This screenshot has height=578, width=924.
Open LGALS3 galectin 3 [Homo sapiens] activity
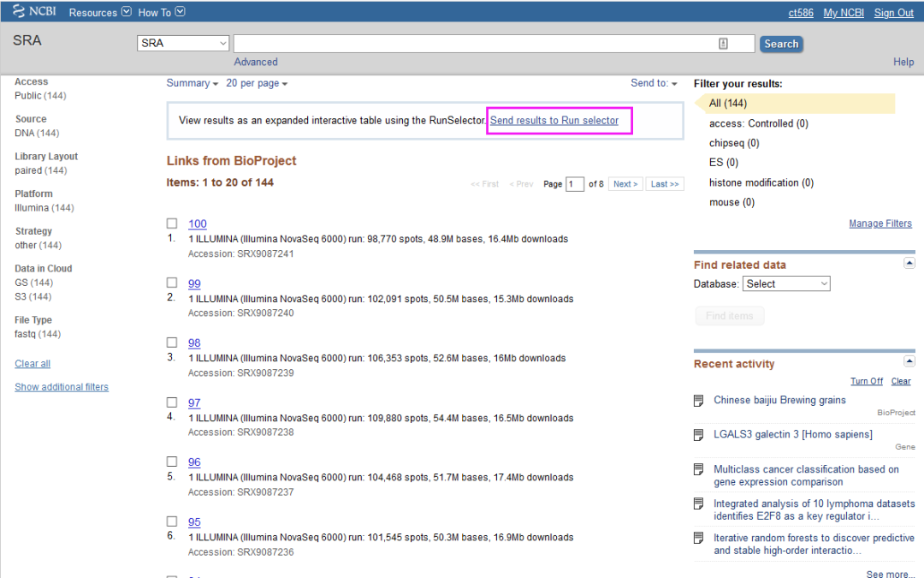[793, 434]
